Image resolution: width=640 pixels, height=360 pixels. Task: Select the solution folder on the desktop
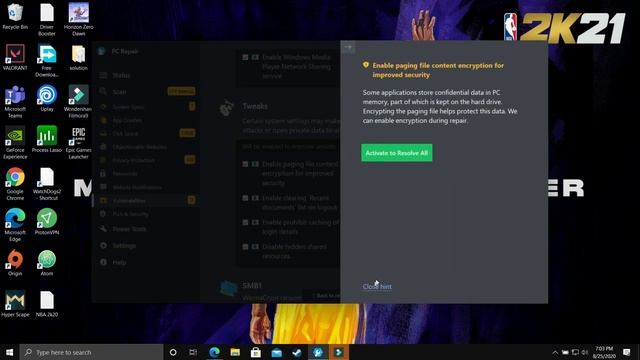point(78,58)
